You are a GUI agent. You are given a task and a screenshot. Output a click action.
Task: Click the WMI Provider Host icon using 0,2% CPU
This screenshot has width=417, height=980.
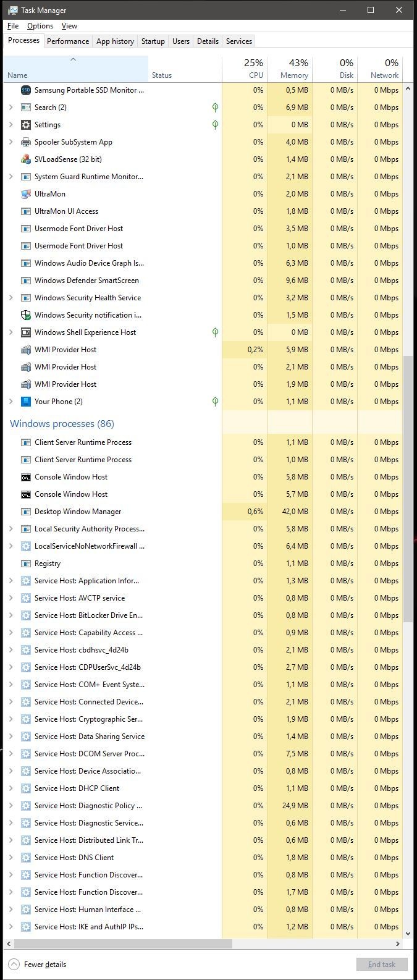[26, 349]
